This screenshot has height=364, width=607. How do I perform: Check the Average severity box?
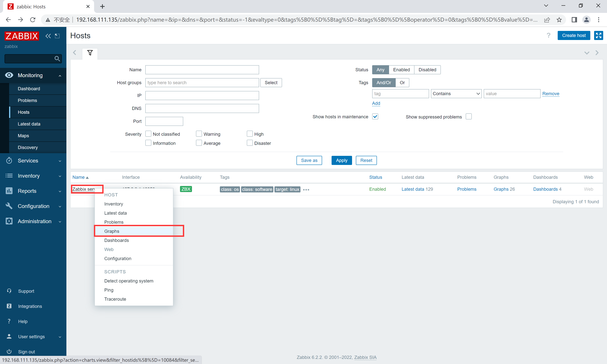coord(199,143)
